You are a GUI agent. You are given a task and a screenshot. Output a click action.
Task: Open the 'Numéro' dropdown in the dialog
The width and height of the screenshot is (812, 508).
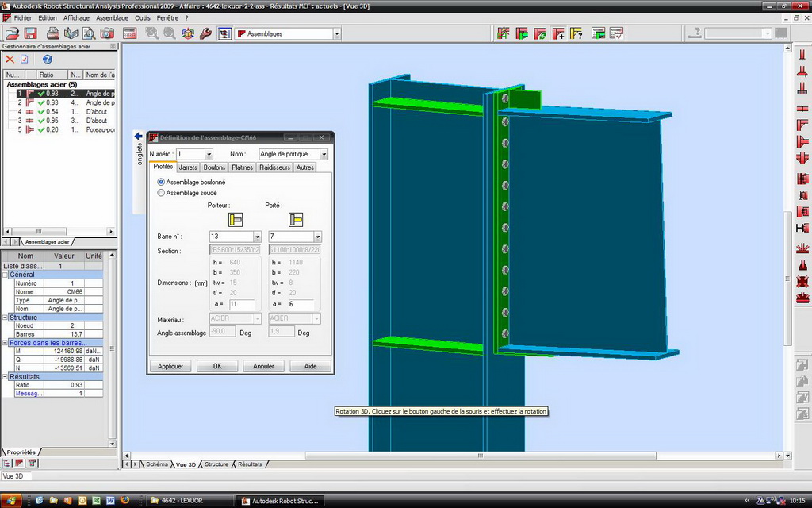click(209, 154)
